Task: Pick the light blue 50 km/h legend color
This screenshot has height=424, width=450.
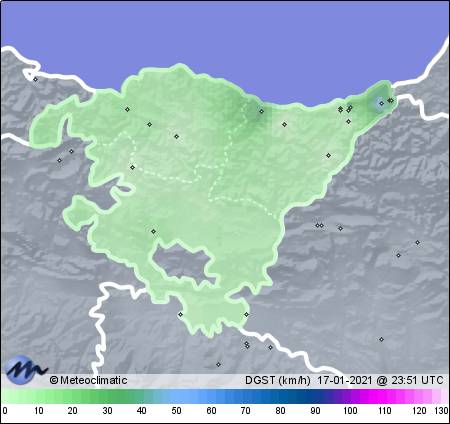Action: (x=176, y=397)
